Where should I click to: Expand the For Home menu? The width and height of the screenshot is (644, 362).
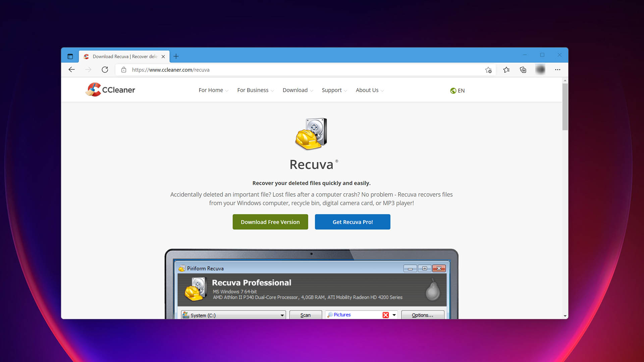tap(213, 90)
